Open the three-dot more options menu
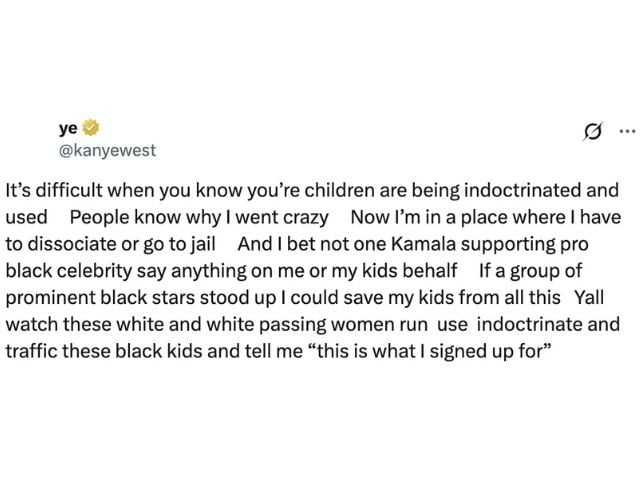 click(x=627, y=131)
